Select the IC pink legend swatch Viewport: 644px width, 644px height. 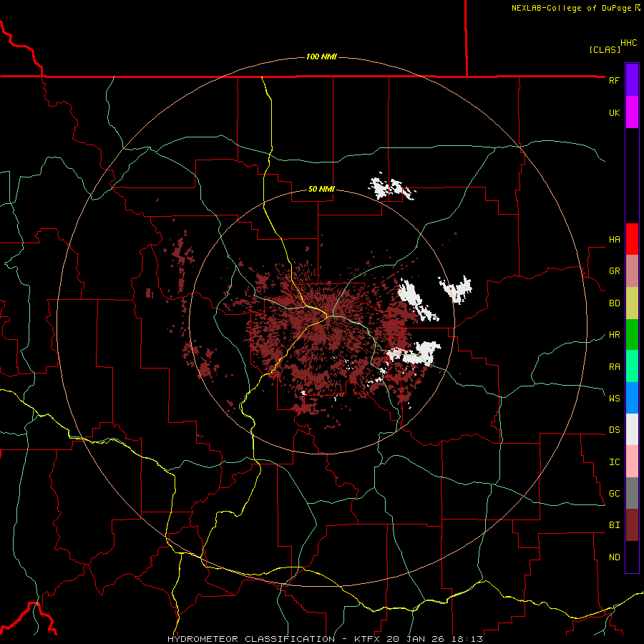point(632,462)
